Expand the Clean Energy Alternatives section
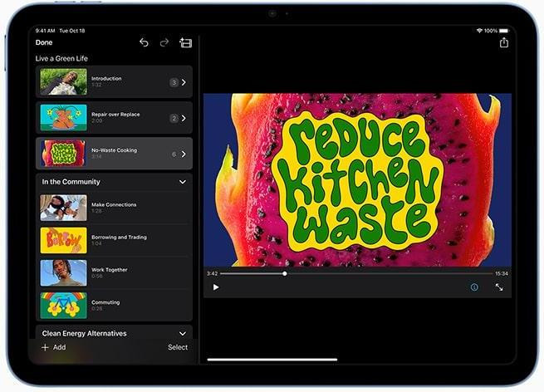The image size is (544, 392). tap(183, 333)
